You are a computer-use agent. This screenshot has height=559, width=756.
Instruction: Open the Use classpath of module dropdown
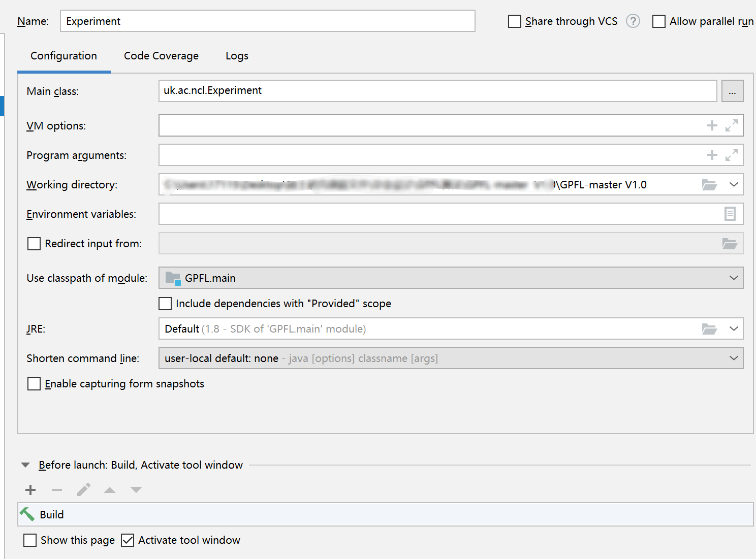coord(733,278)
